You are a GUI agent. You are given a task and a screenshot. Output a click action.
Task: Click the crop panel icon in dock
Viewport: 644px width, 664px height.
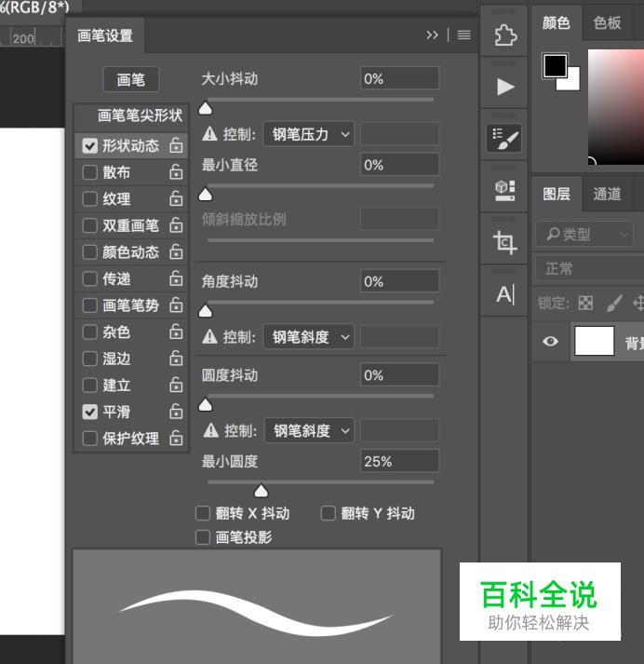(x=504, y=242)
